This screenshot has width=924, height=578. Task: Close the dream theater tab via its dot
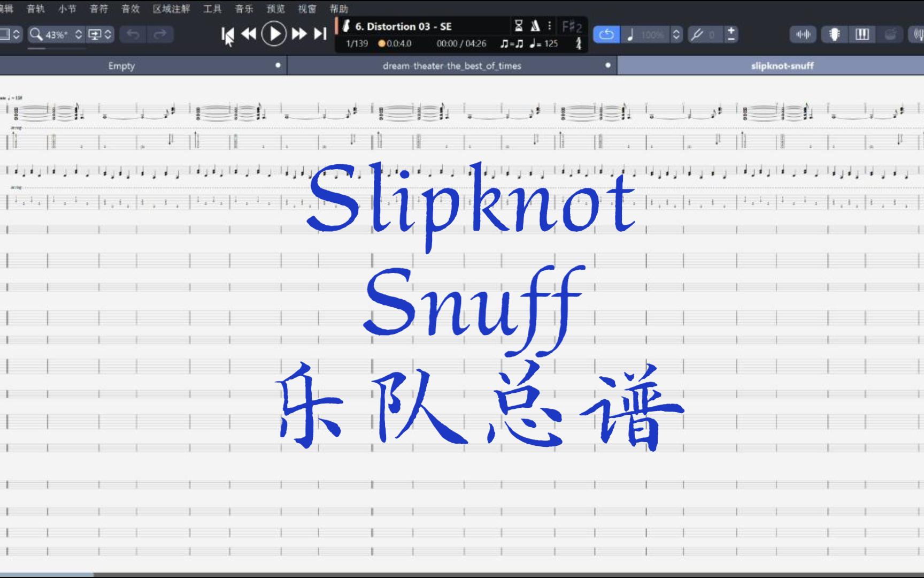coord(608,65)
